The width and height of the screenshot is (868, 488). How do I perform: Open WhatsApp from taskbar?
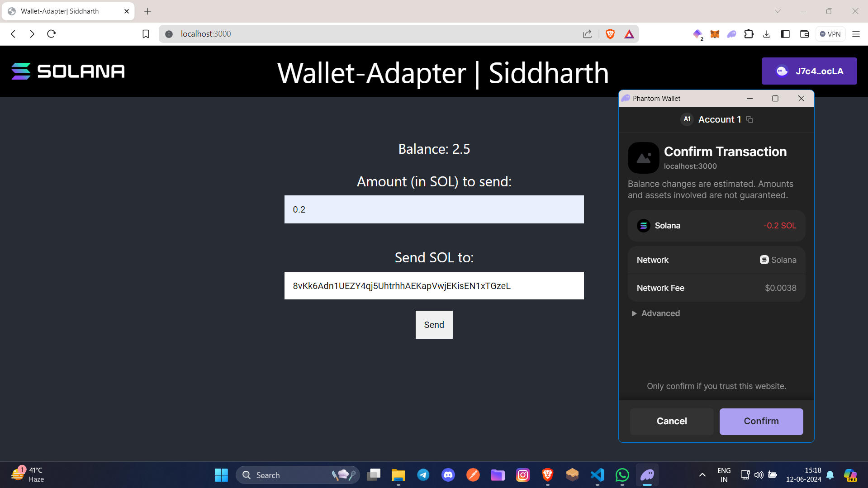click(622, 475)
